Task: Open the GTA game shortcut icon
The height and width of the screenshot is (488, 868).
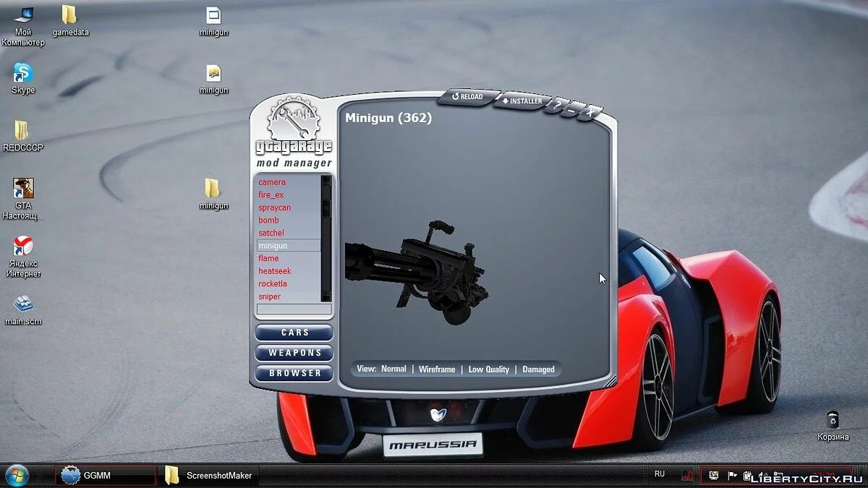Action: coord(23,189)
